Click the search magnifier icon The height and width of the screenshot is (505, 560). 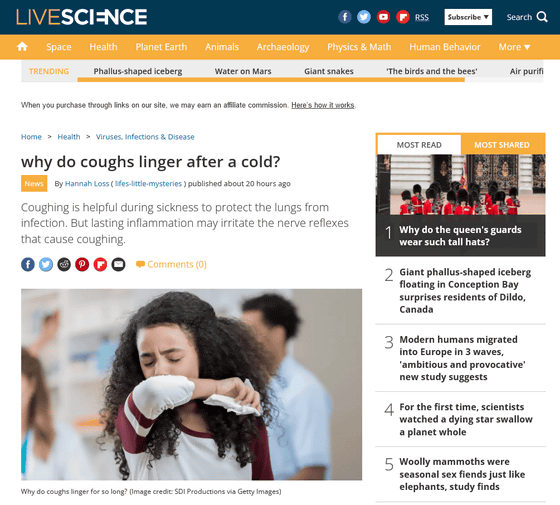coord(542,17)
